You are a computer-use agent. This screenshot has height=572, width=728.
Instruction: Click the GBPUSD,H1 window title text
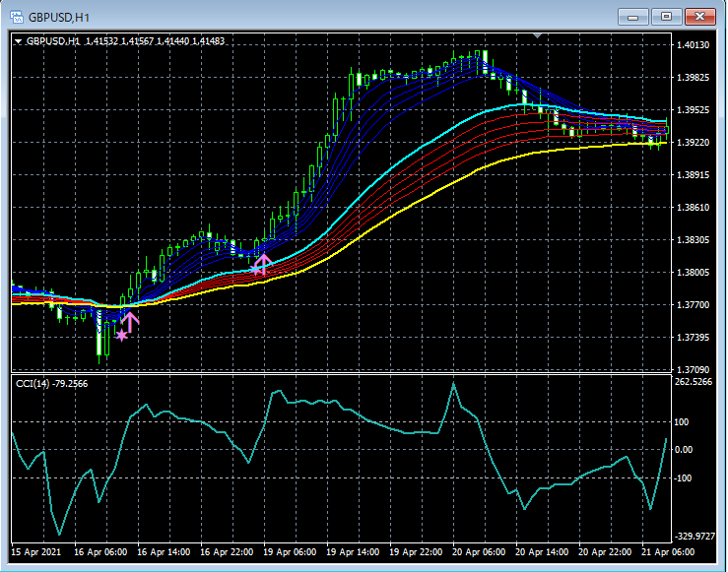tap(59, 17)
